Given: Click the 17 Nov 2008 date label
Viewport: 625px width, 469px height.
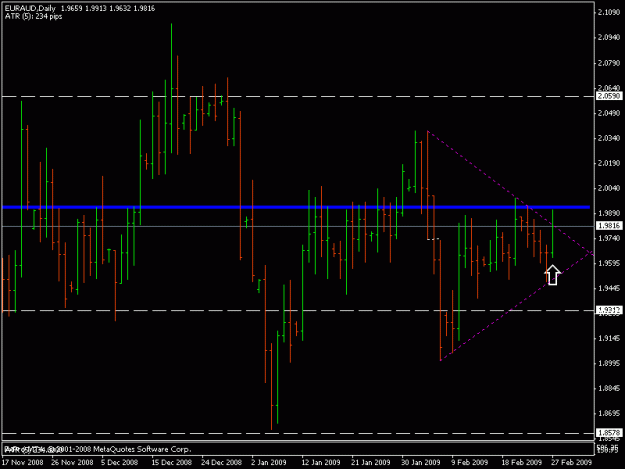Looking at the screenshot, I should pos(23,463).
